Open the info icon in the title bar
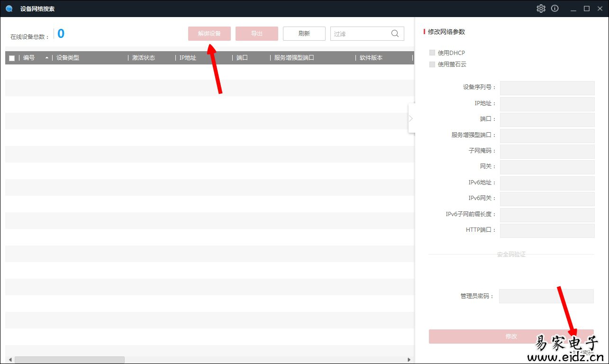609x364 pixels. pyautogui.click(x=554, y=9)
